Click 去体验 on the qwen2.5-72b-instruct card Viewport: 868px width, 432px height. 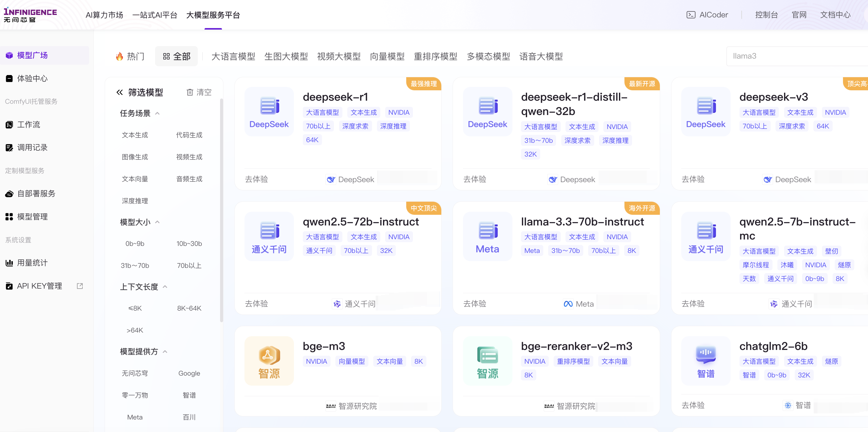(x=256, y=303)
